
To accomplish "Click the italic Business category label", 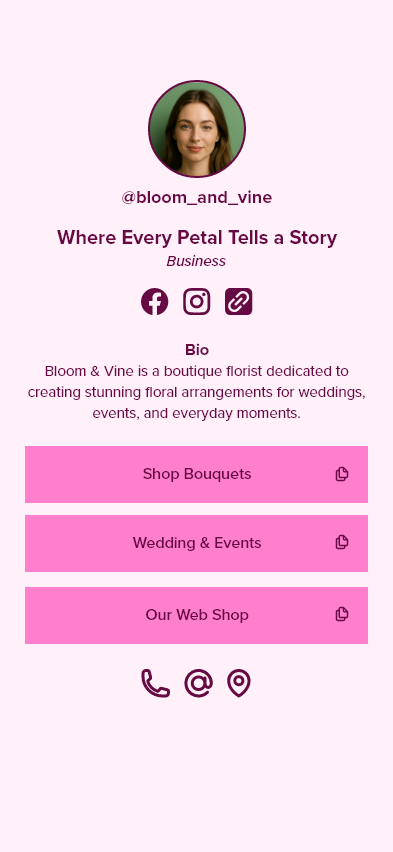I will (x=196, y=261).
